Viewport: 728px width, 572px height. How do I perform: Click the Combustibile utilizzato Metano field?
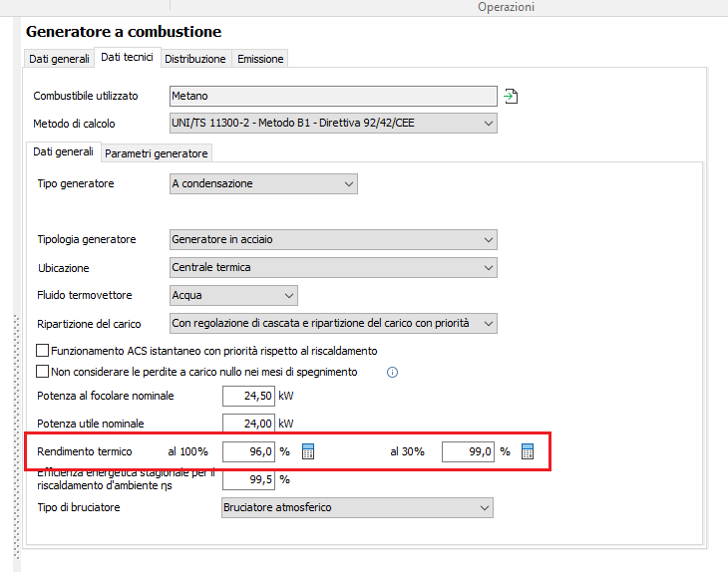pyautogui.click(x=333, y=96)
